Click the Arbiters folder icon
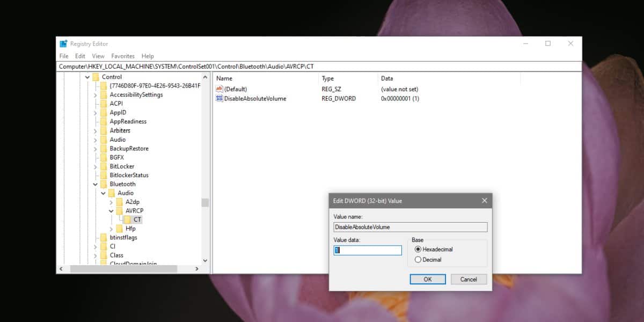644x322 pixels. 104,130
